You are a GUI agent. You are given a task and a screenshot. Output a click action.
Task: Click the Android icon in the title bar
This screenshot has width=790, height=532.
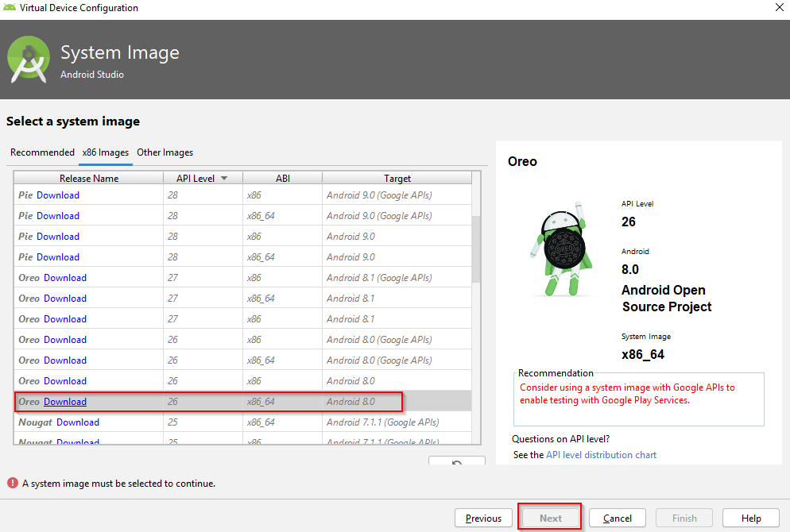click(x=9, y=8)
